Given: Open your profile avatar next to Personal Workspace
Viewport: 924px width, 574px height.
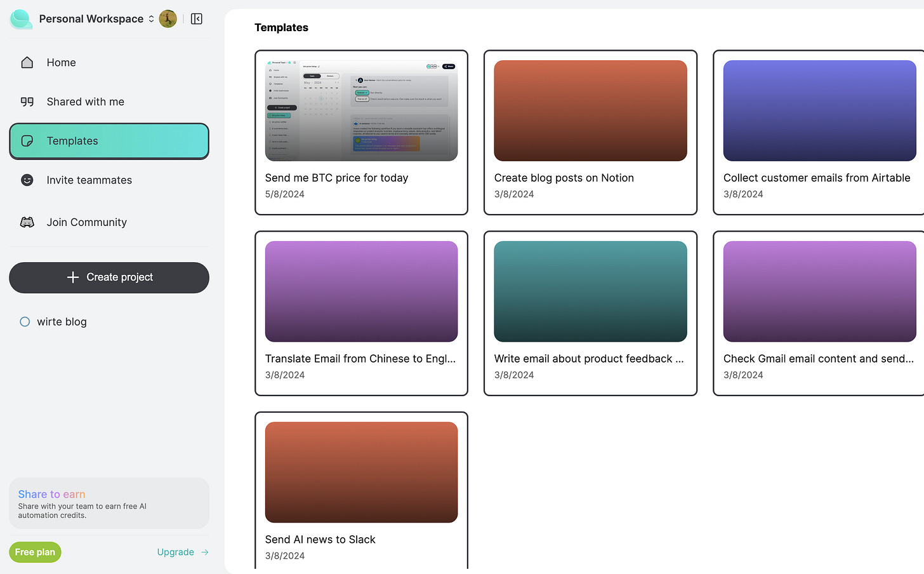Looking at the screenshot, I should click(167, 18).
